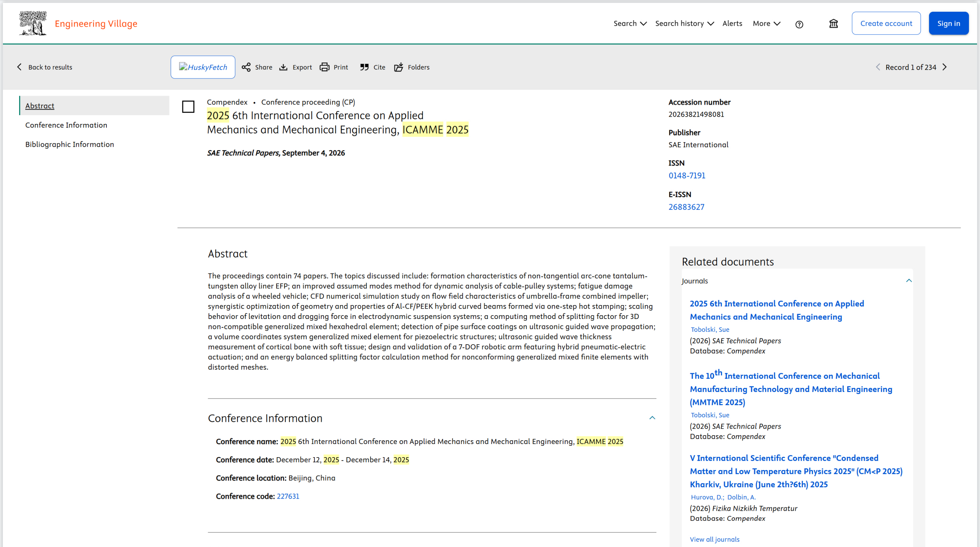Go to next record arrow

point(945,67)
